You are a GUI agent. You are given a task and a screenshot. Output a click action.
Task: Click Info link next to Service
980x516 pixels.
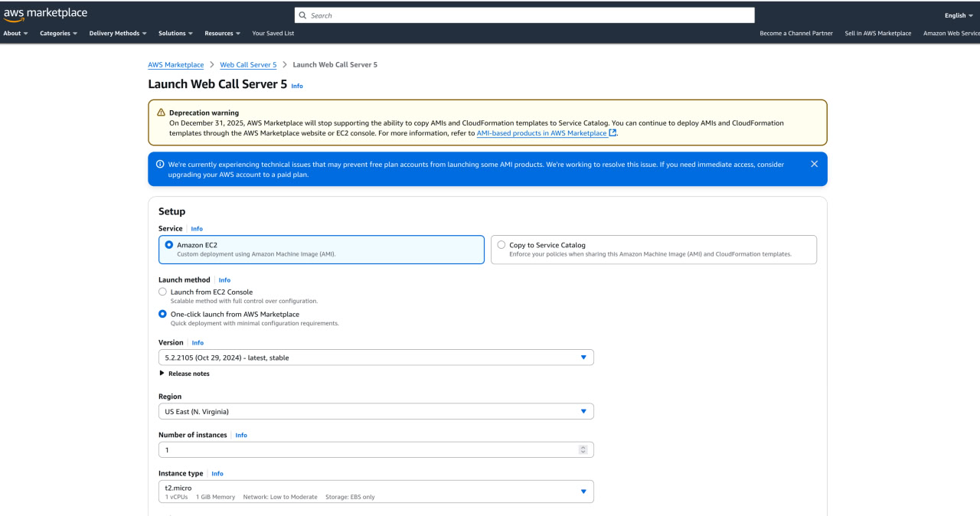197,229
